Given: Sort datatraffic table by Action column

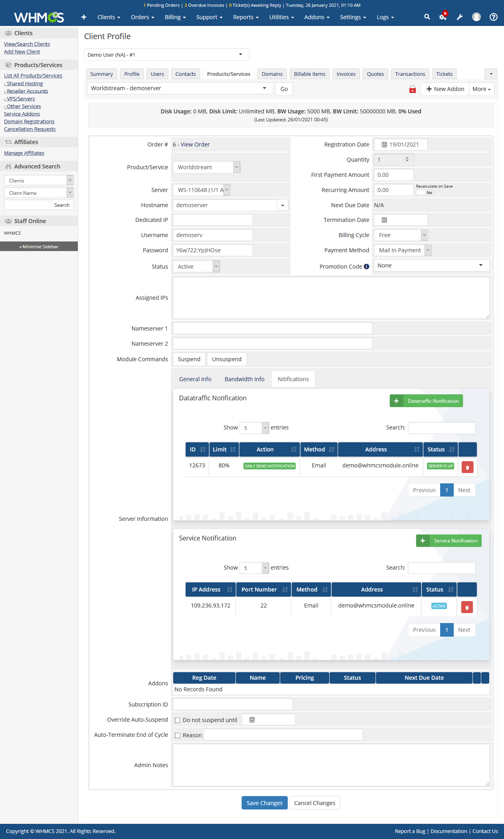Looking at the screenshot, I should click(269, 449).
